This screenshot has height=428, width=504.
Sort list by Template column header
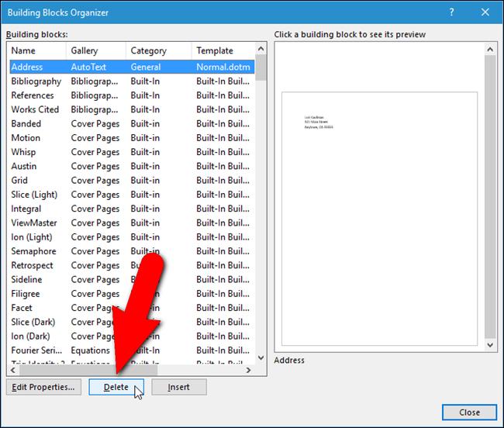[x=223, y=50]
